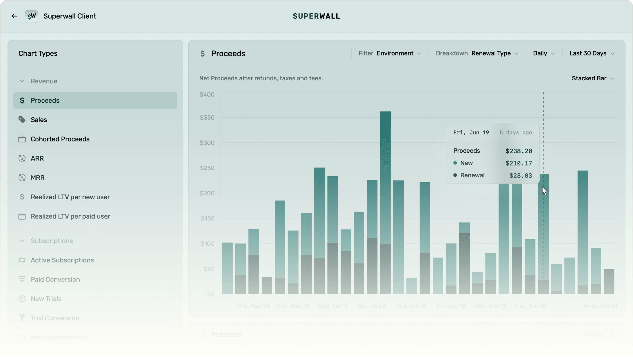Click calendar icon for Realized LTV per paid user
633x364 pixels.
(22, 216)
